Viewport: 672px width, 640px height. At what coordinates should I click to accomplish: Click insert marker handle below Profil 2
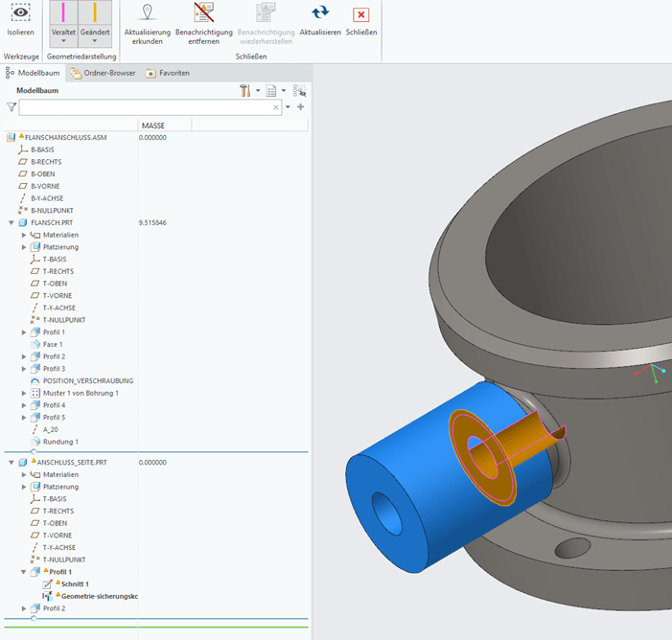click(x=34, y=618)
